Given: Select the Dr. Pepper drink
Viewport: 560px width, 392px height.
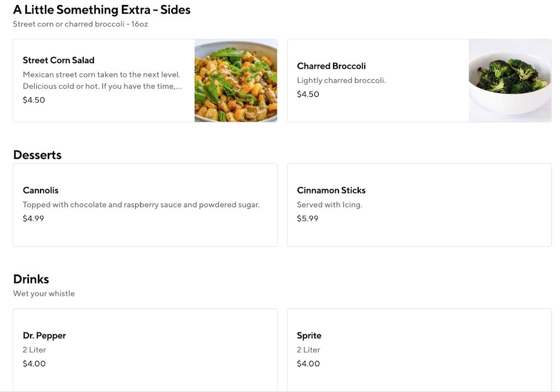Looking at the screenshot, I should [44, 336].
